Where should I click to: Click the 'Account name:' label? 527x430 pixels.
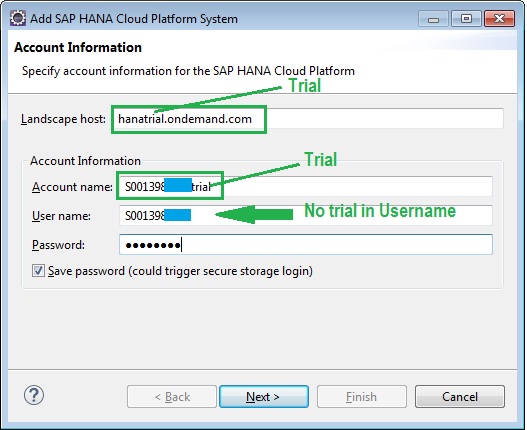pyautogui.click(x=72, y=187)
